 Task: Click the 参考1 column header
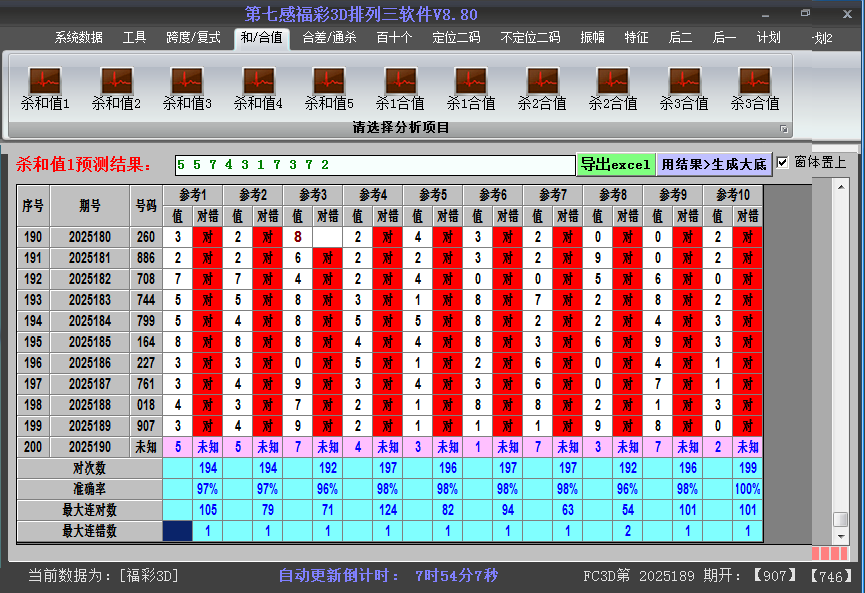193,195
